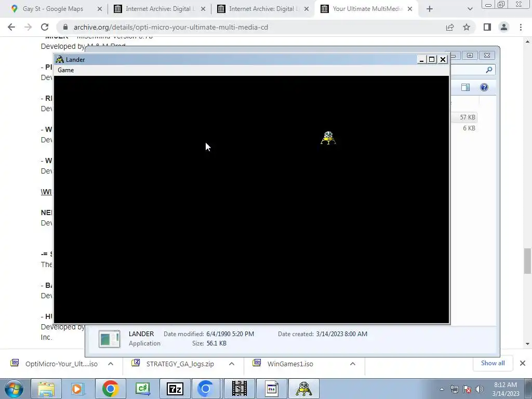Expand STRATEGY_GA_logs.zip download options arrow
The image size is (532, 399).
[x=232, y=364]
